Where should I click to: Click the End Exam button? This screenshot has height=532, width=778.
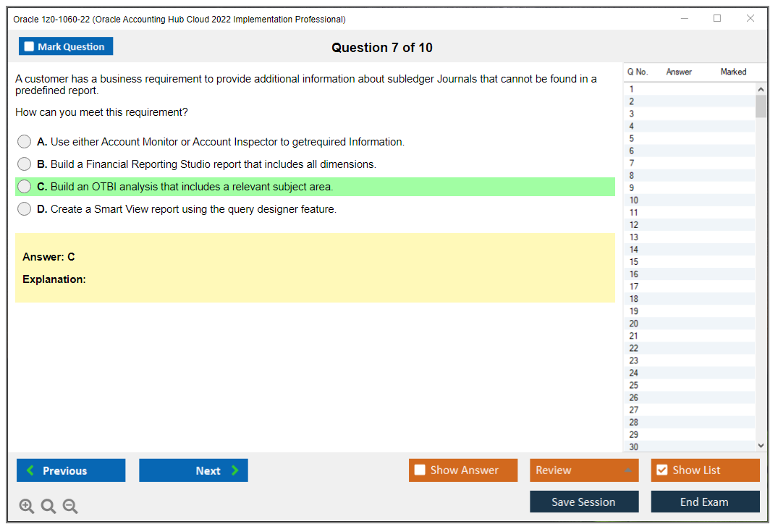[x=705, y=502]
